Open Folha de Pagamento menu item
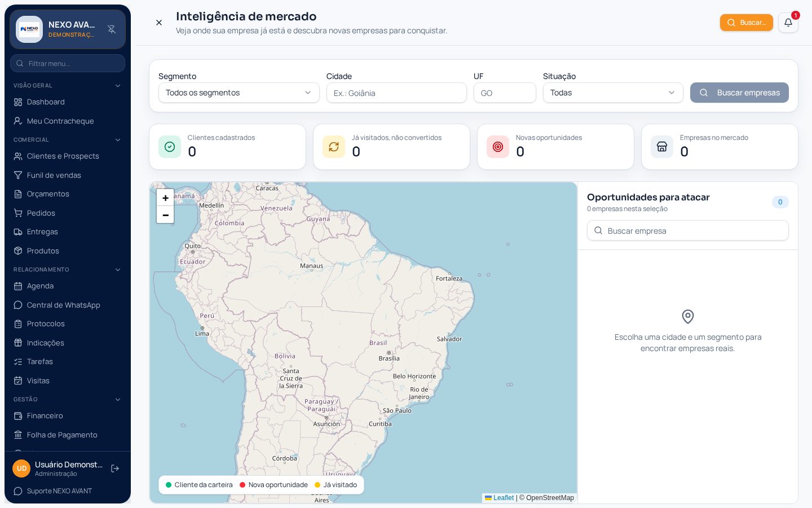Screen dimensions: 812x508 (68, 435)
